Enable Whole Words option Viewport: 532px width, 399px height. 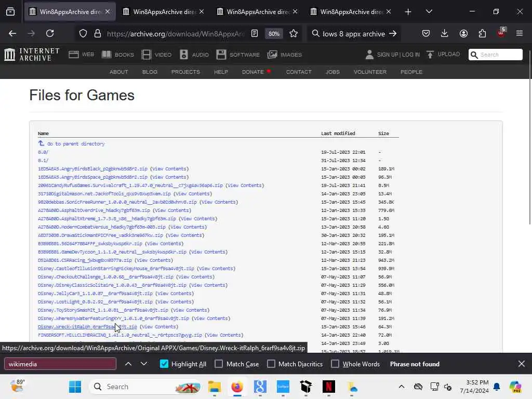335,364
